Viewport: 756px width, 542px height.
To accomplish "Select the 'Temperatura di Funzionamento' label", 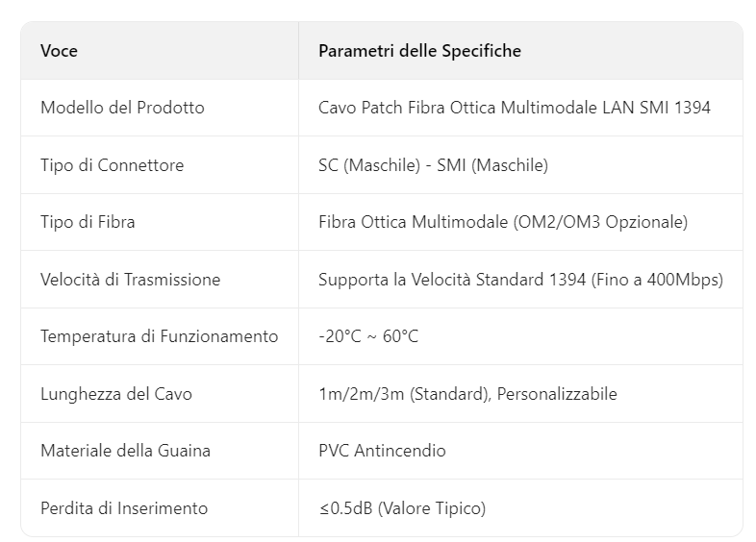I will 159,336.
